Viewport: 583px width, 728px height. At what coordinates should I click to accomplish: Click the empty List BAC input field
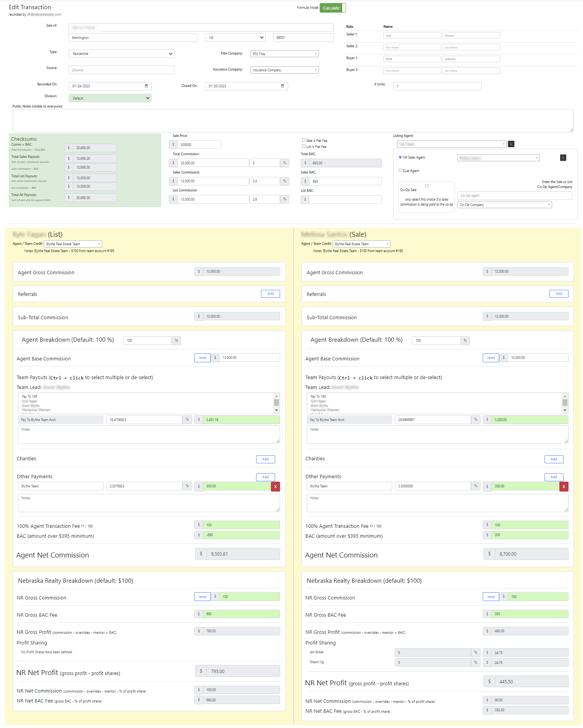[x=345, y=199]
